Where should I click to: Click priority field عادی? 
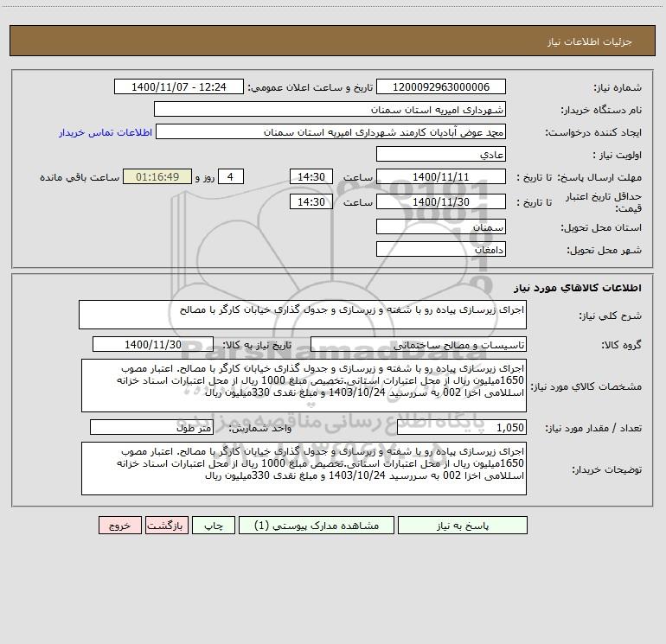441,154
